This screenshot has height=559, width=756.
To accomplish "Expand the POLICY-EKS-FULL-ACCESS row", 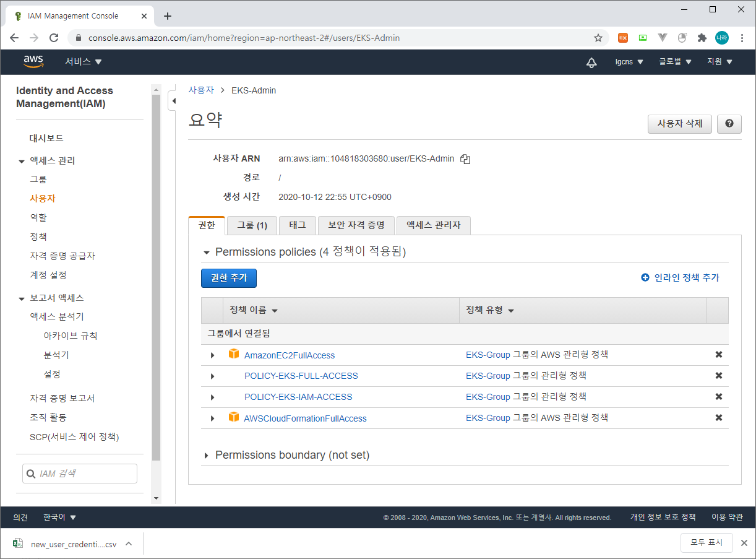I will pos(212,376).
